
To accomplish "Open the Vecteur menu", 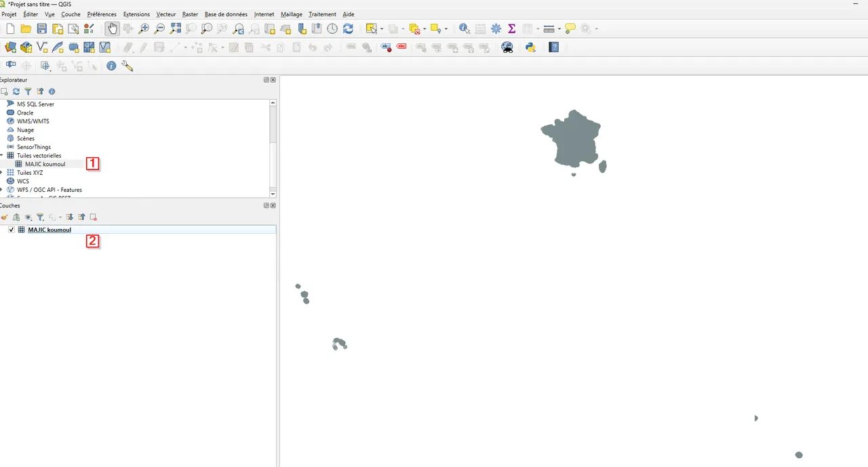I will (166, 14).
